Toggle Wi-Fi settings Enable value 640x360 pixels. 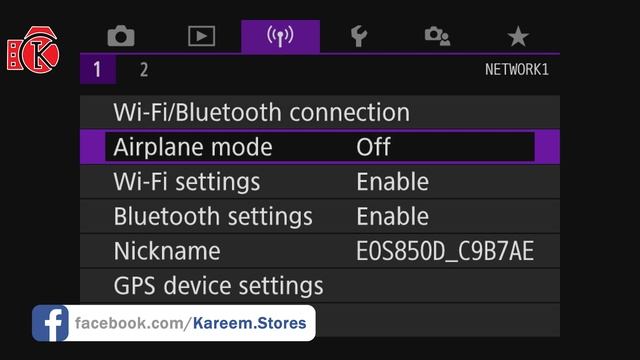[x=393, y=182]
